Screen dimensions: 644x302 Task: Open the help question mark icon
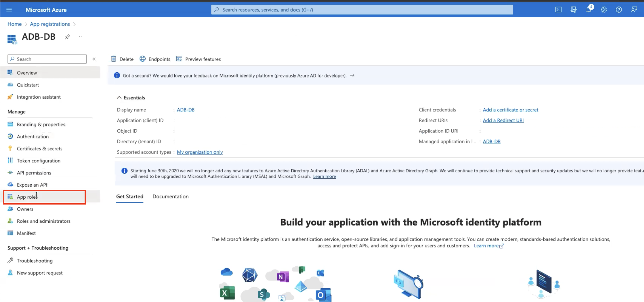point(619,10)
